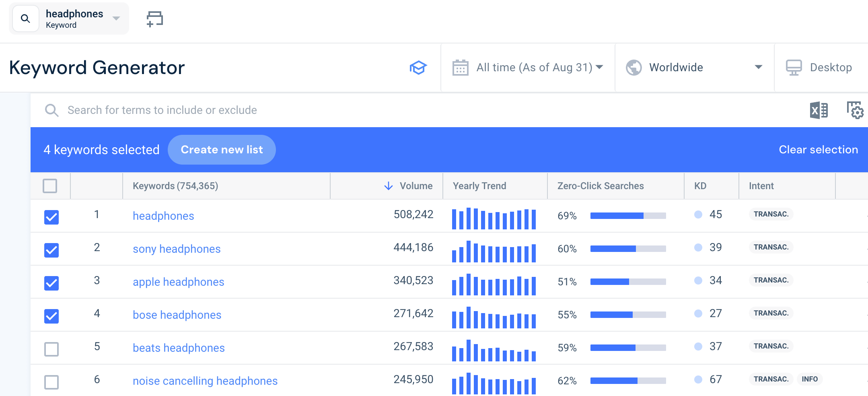Open the bose headphones keyword link
The width and height of the screenshot is (868, 396).
[177, 315]
